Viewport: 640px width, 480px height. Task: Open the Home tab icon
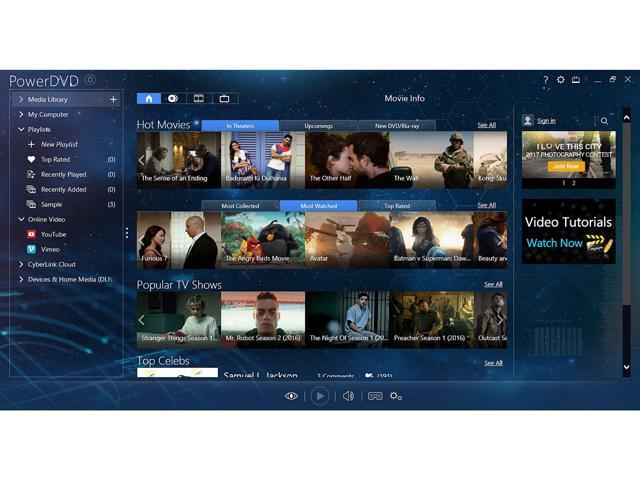click(149, 98)
